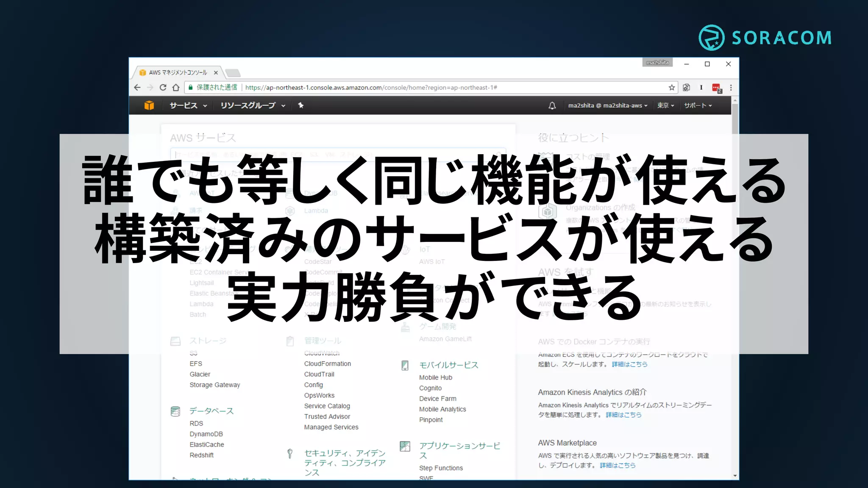The height and width of the screenshot is (488, 868).
Task: Open the Mobile Hub link
Action: [x=436, y=377]
